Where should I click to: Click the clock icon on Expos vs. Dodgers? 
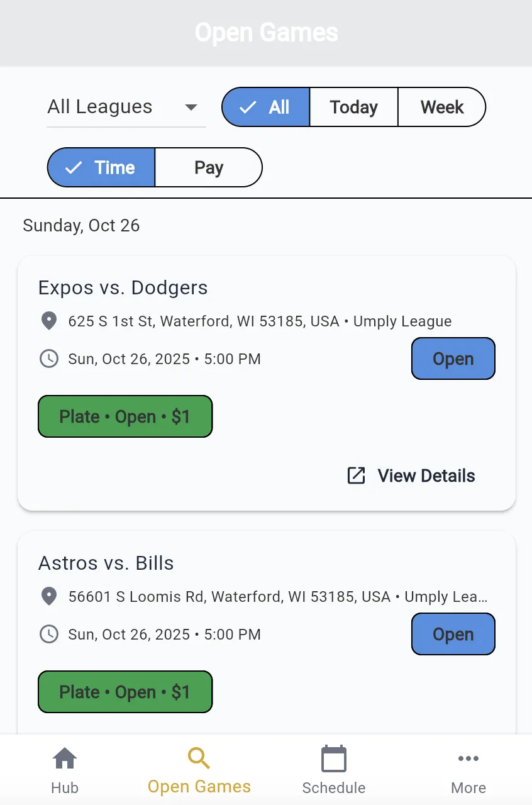pyautogui.click(x=49, y=359)
